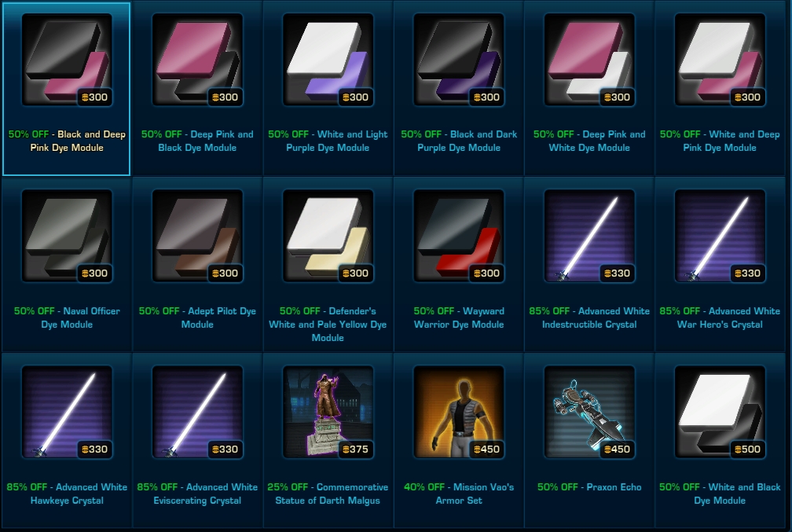Select the Adept Pilot Dye Module icon

coord(197,236)
